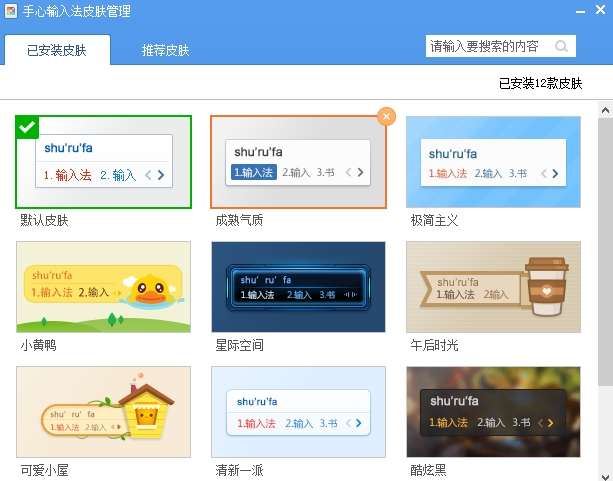Screen dimensions: 613x481
Task: Click the scrollbar down arrow
Action: click(x=605, y=476)
